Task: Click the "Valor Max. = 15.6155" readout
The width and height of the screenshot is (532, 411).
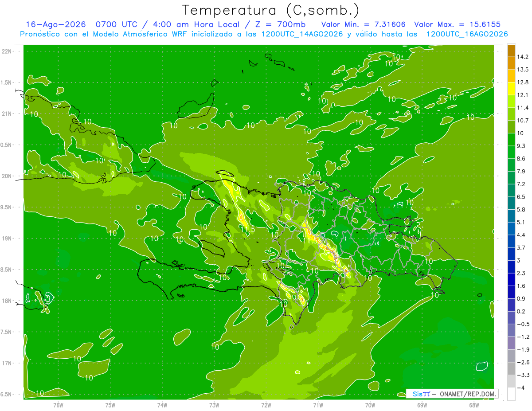Action: click(x=457, y=24)
